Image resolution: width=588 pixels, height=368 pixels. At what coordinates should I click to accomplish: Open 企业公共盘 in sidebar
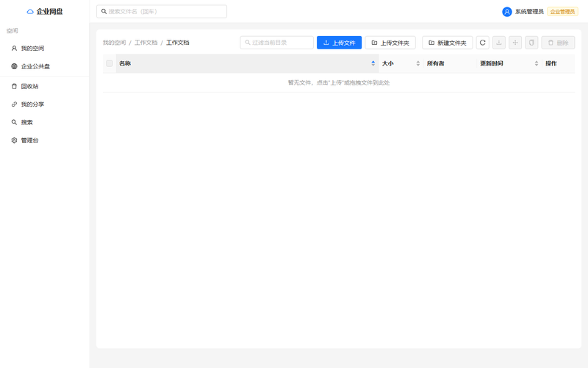[45, 66]
